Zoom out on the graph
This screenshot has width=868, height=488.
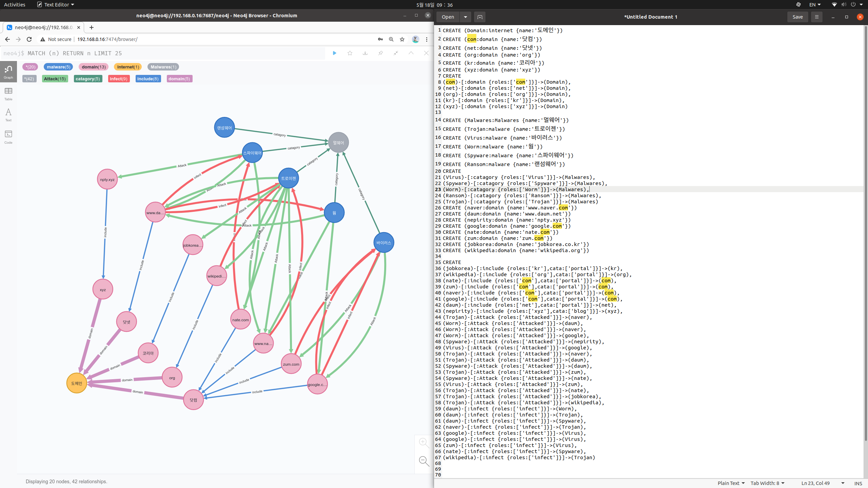[x=423, y=461]
